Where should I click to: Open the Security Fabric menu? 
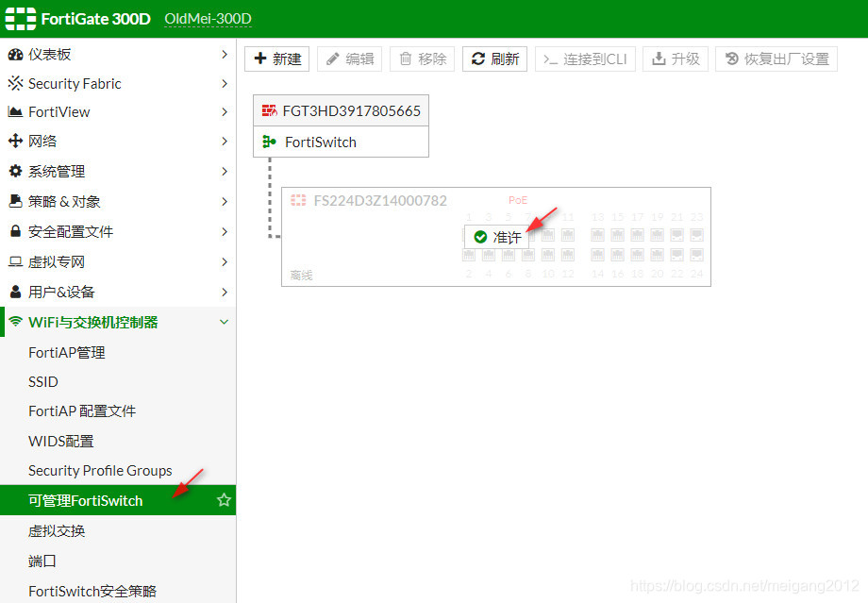click(118, 84)
